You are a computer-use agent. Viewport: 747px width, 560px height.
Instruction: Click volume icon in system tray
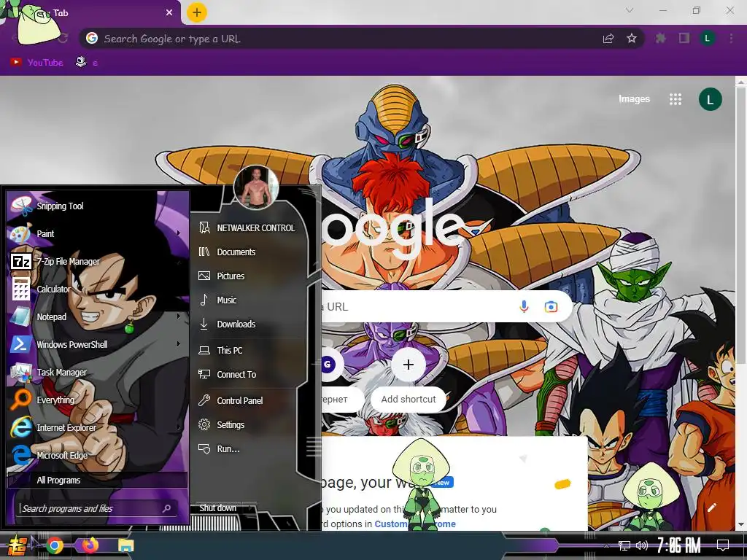[x=642, y=545]
